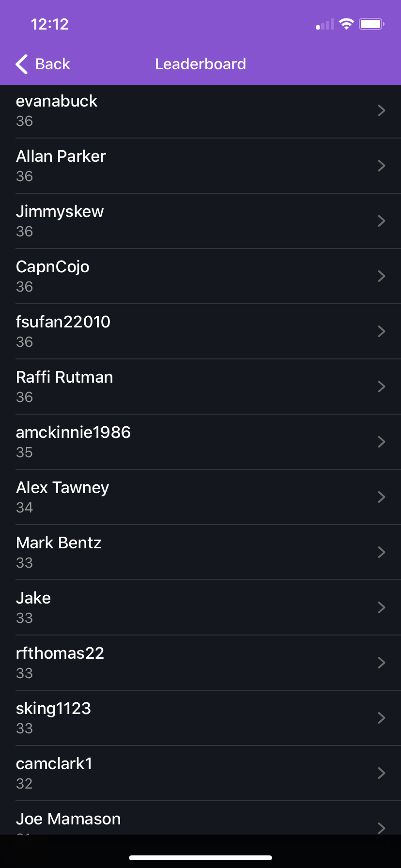
Task: Tap the Wi-Fi status icon
Action: pyautogui.click(x=346, y=24)
